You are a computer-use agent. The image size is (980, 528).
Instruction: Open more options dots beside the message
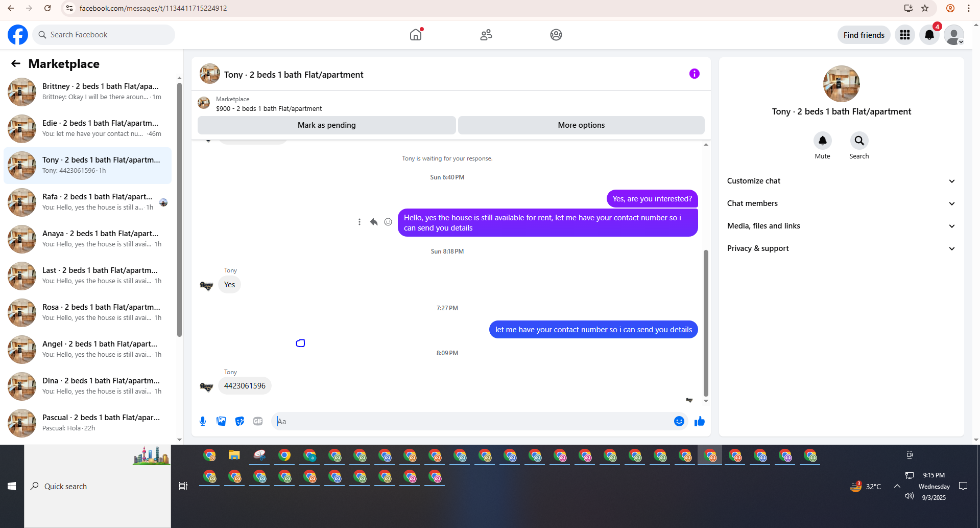360,222
